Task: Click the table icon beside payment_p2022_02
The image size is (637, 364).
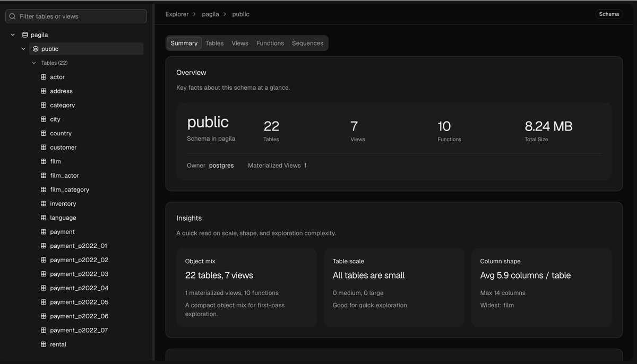Action: 44,260
